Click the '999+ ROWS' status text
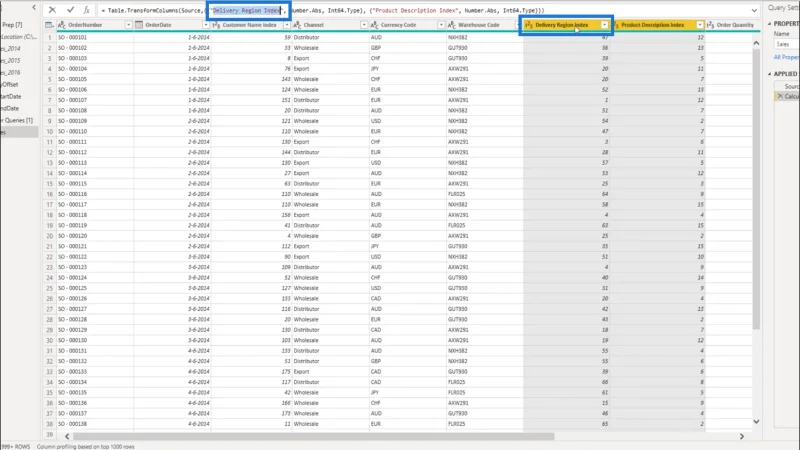 (15, 446)
